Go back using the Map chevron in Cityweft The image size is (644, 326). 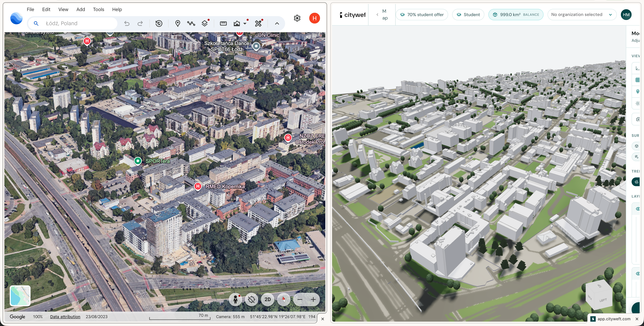pyautogui.click(x=377, y=14)
